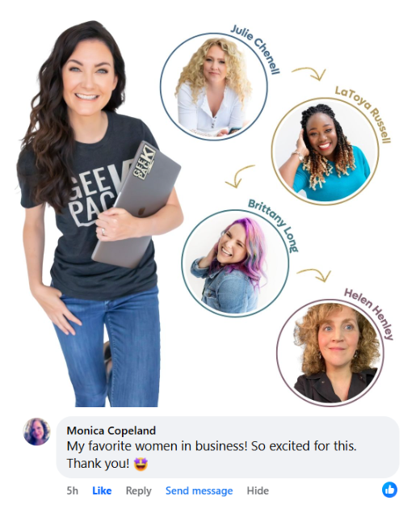Click the blue thumbs-up reaction icon

point(389,489)
